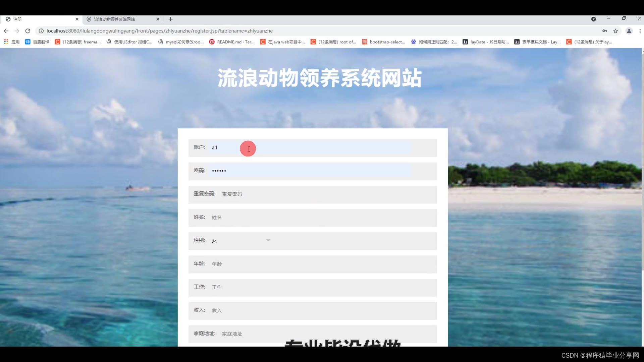Click the page vertical scrollbar
This screenshot has height=362, width=644.
point(642,161)
